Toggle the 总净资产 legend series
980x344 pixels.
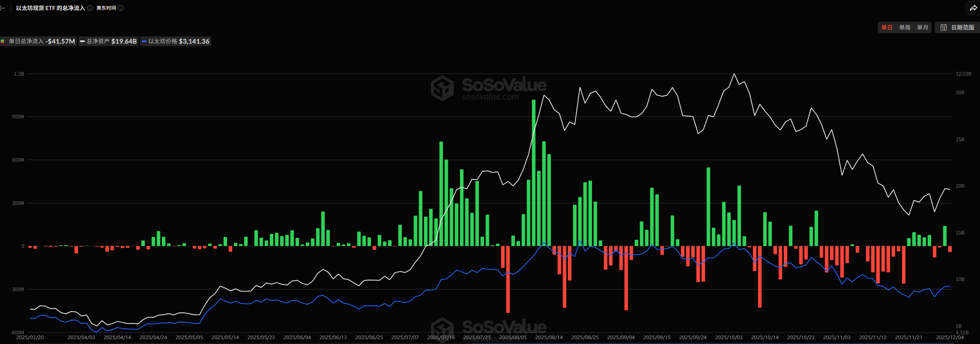pos(108,41)
